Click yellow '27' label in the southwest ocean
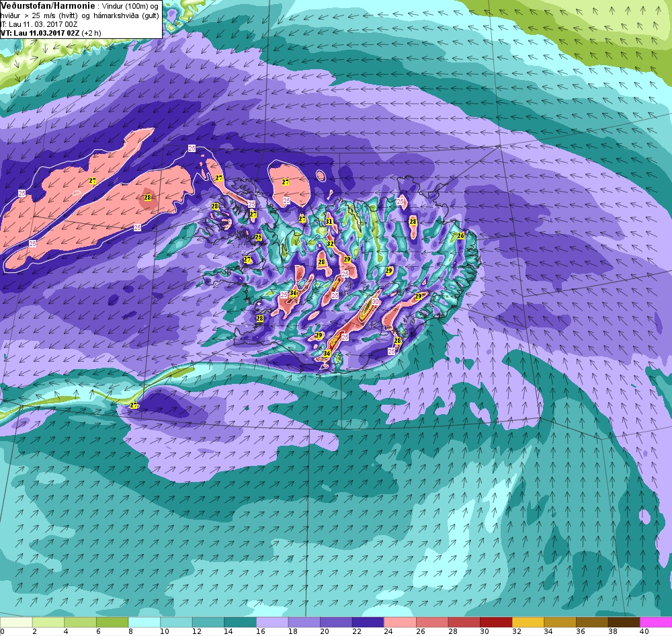Image resolution: width=672 pixels, height=636 pixels. 134,405
